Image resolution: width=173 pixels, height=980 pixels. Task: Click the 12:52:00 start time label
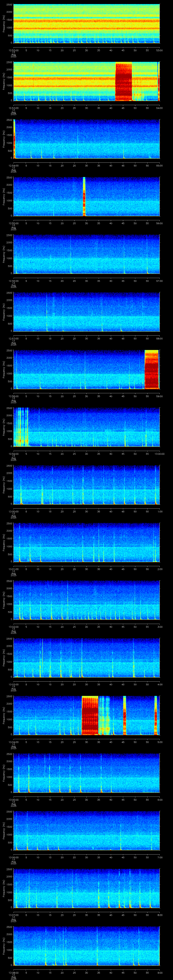tap(13, 50)
